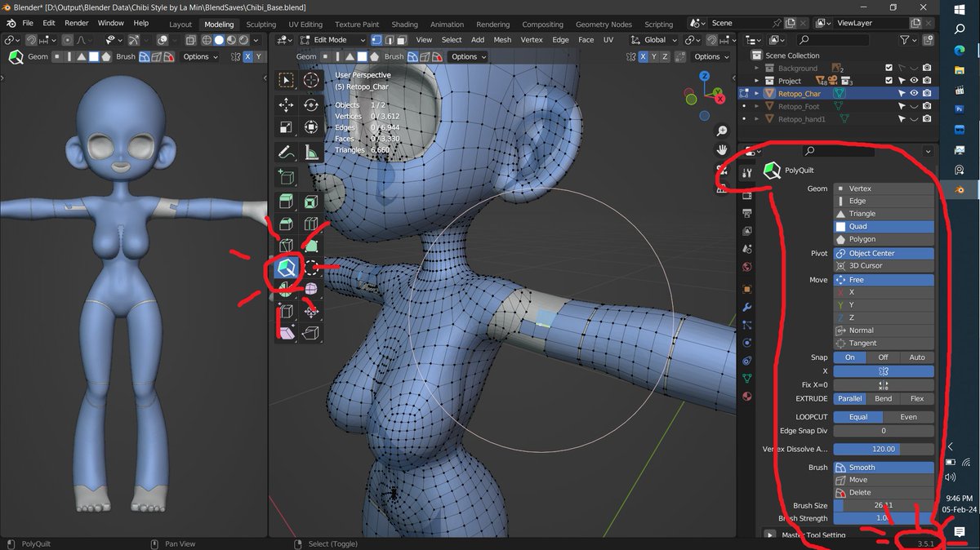The width and height of the screenshot is (980, 550).
Task: Set Snap to Off in PolyQuilt panel
Action: pos(883,357)
